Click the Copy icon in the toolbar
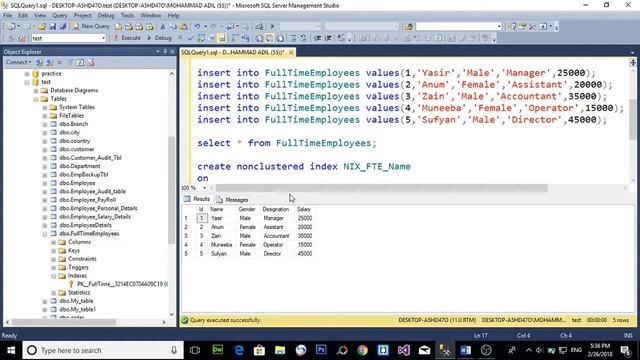The width and height of the screenshot is (640, 360). (x=173, y=27)
